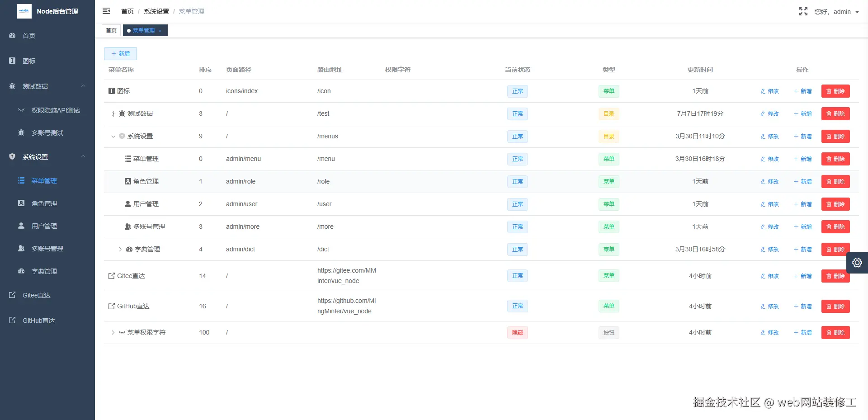Open 字典管理 in the sidebar
The height and width of the screenshot is (420, 868).
pos(47,271)
